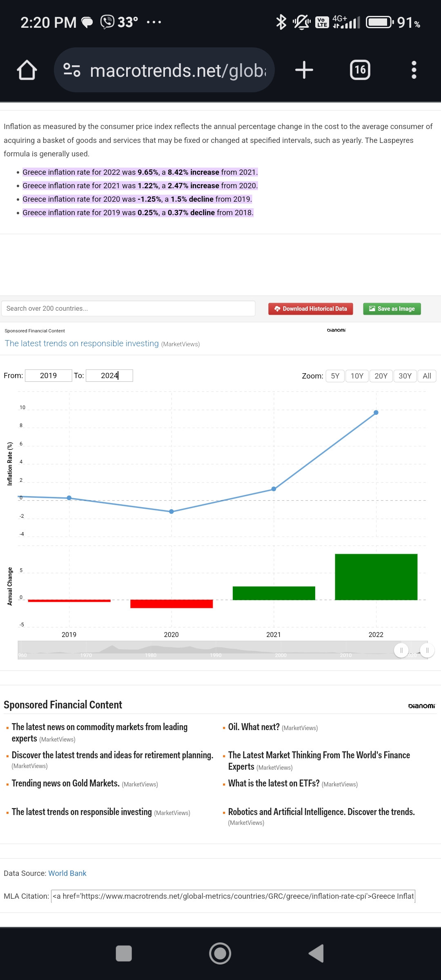Open the World Bank data source link

67,873
